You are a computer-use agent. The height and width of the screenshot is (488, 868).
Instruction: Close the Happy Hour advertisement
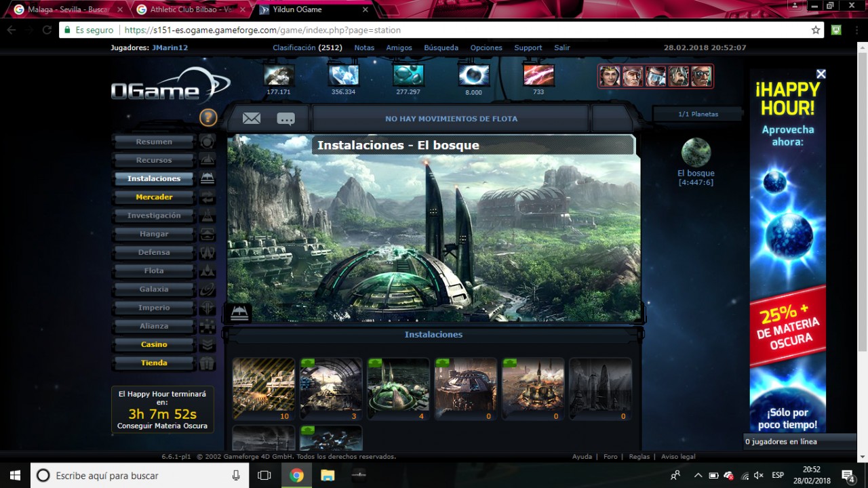coord(821,74)
